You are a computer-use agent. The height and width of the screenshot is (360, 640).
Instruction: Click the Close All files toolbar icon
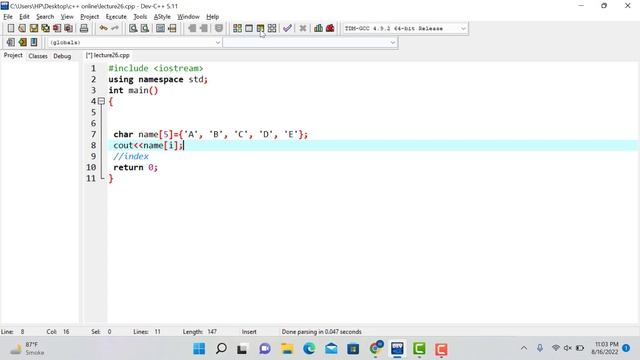(69, 28)
